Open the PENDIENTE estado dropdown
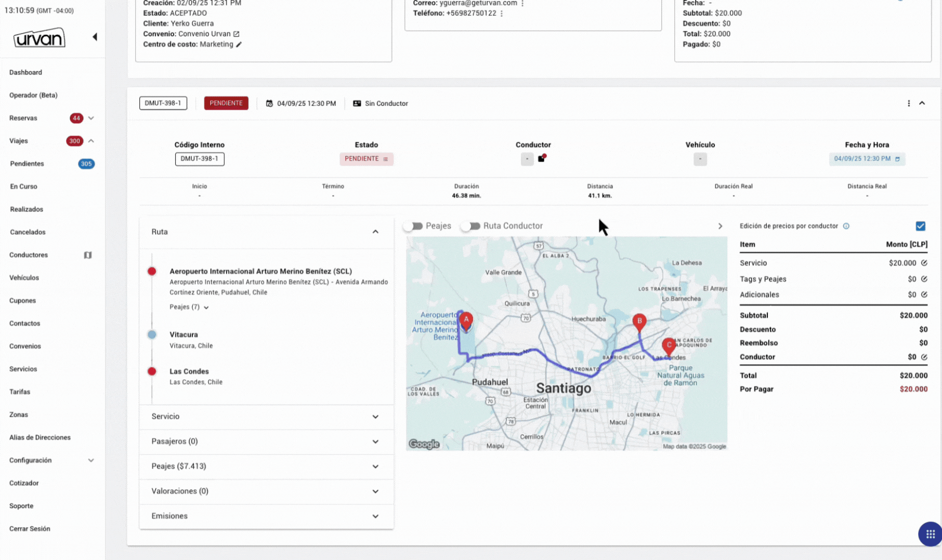The height and width of the screenshot is (560, 942). point(367,159)
